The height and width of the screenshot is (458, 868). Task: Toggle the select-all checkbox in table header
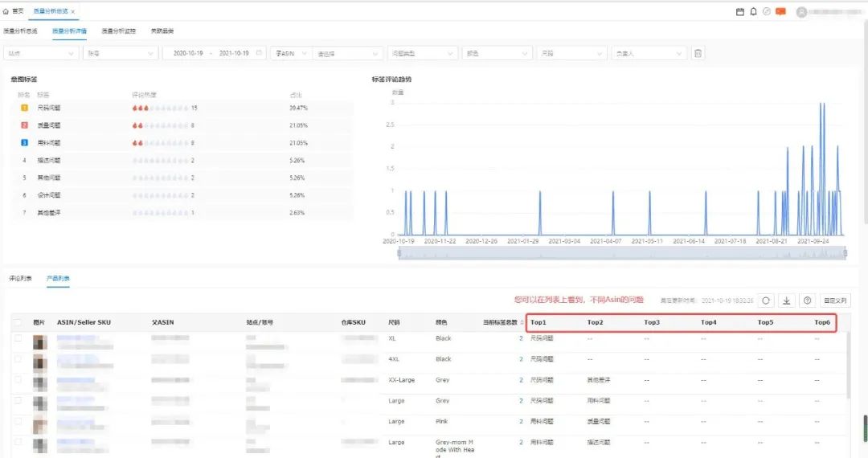[x=18, y=323]
